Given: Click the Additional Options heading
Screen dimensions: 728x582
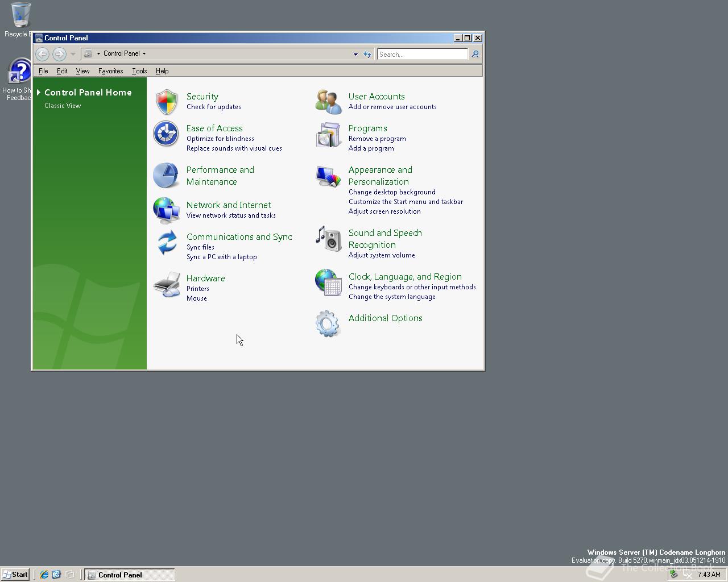Looking at the screenshot, I should point(386,318).
